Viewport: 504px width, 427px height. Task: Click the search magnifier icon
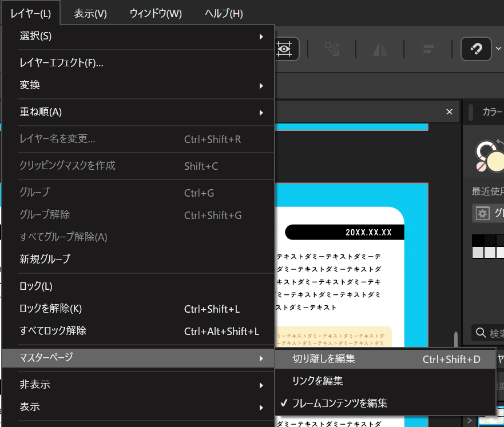[x=481, y=333]
